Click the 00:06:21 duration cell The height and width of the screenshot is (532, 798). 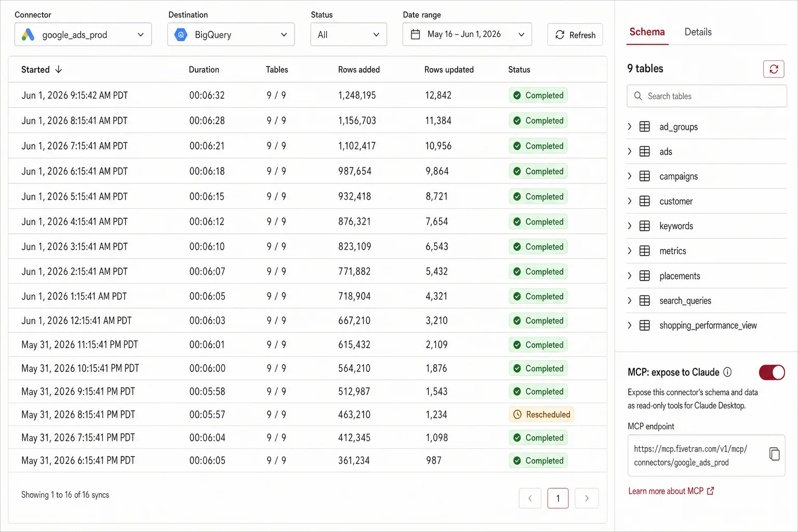pos(207,146)
